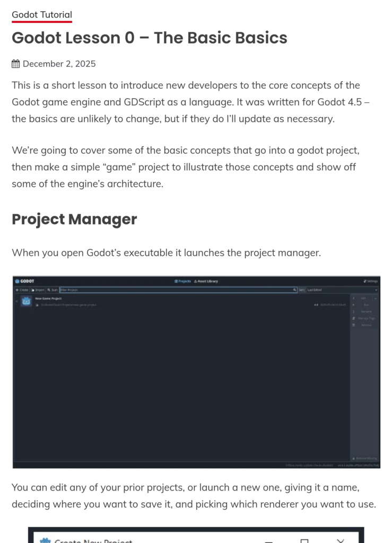This screenshot has width=392, height=543.
Task: Click Remove in the project sidebar
Action: coord(365,325)
